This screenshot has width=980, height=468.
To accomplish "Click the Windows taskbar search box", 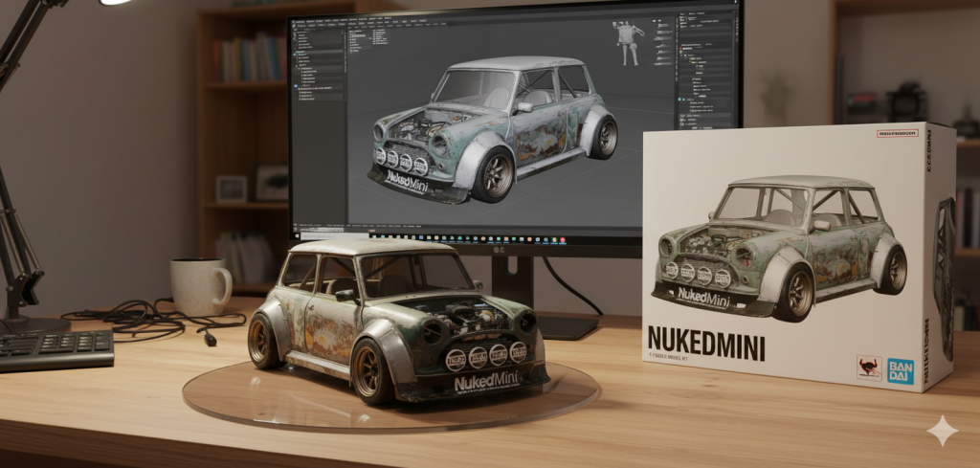I will (x=330, y=234).
